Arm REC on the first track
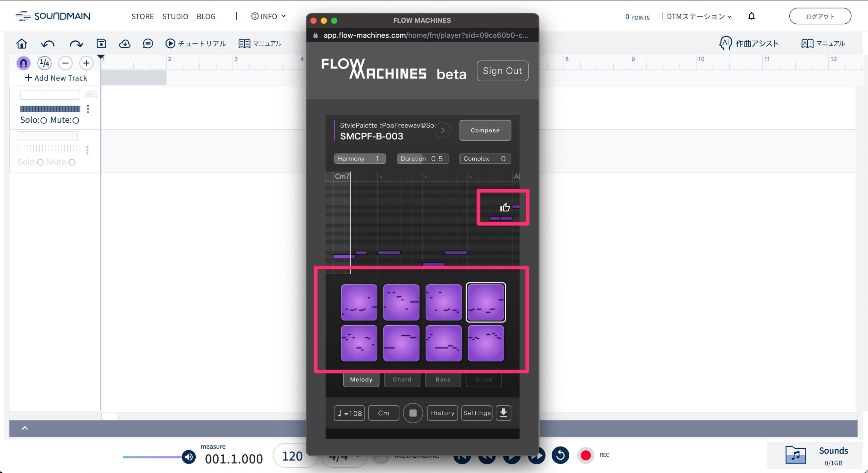868x473 pixels. pyautogui.click(x=92, y=95)
